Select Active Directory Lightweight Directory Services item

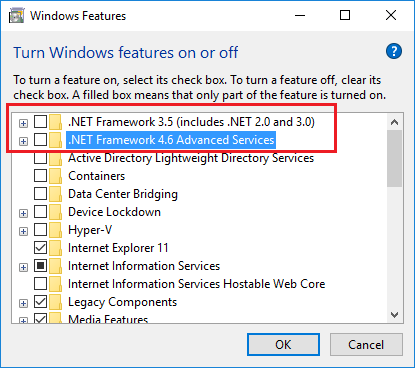[x=191, y=158]
